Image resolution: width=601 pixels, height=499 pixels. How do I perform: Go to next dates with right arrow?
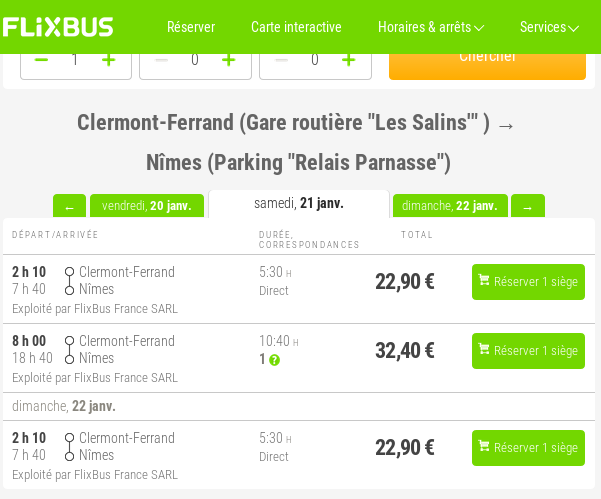(x=528, y=206)
